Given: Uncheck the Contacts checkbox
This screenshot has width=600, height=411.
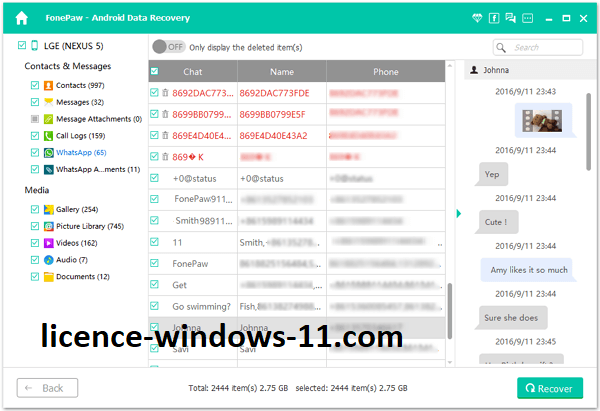Looking at the screenshot, I should tap(35, 85).
